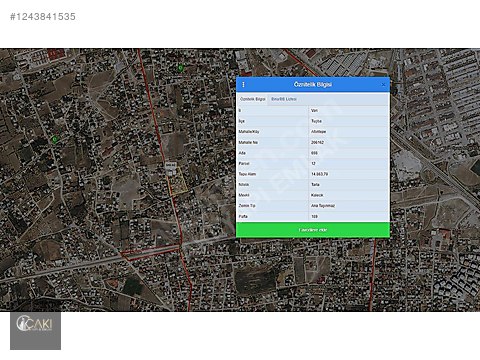
Task: Select the İl row showing Van
Action: click(x=313, y=110)
